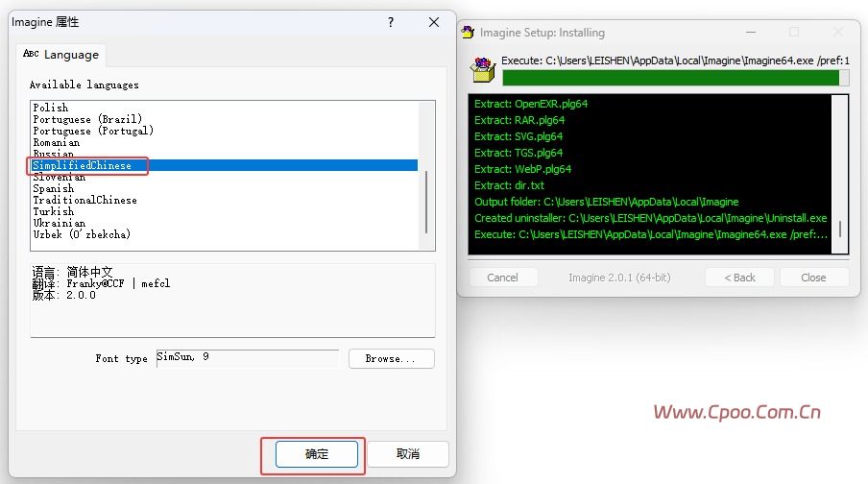Screen dimensions: 868x484
Task: Select the 'Created uninstaller' log line
Action: [650, 218]
